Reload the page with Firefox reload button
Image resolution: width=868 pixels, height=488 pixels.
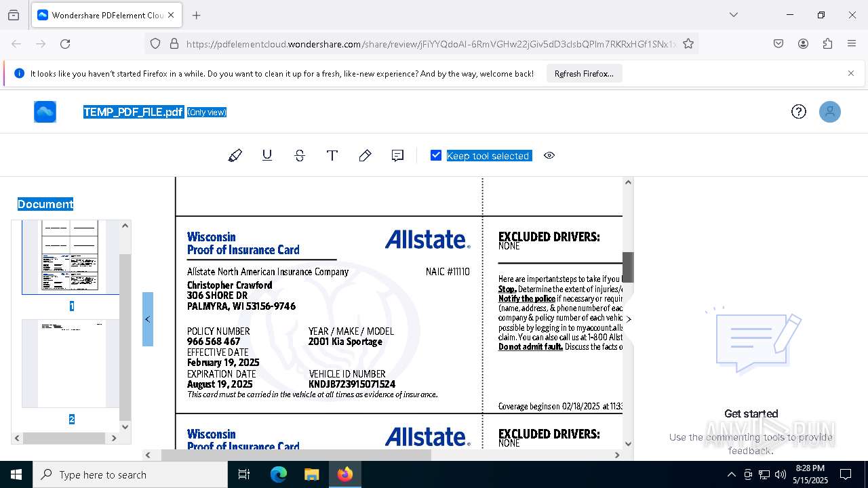[x=65, y=43]
